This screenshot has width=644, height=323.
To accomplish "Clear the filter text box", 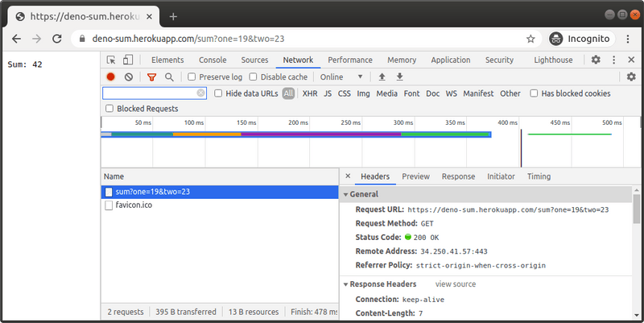I will point(200,93).
